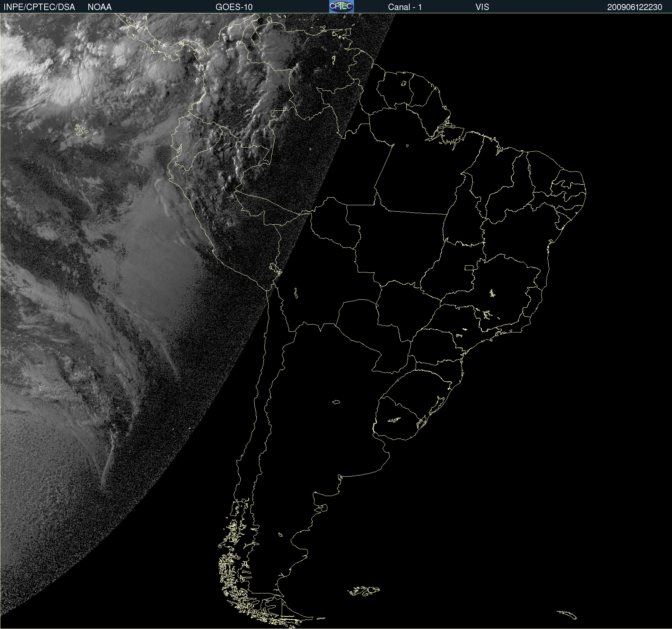This screenshot has height=629, width=672.
Task: Click the GOES-10 satellite label
Action: click(234, 7)
